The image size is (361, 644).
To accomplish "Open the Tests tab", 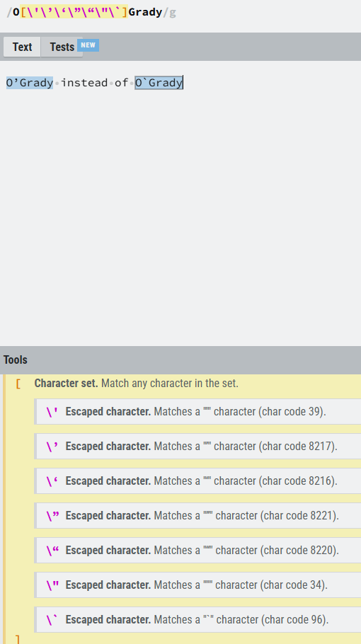I will [x=62, y=47].
